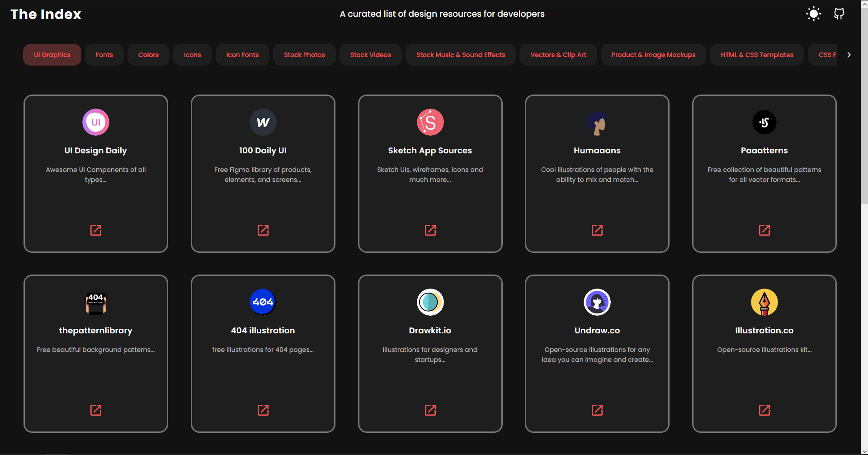This screenshot has width=868, height=455.
Task: Open external link for Sketch App Sources
Action: click(x=430, y=230)
